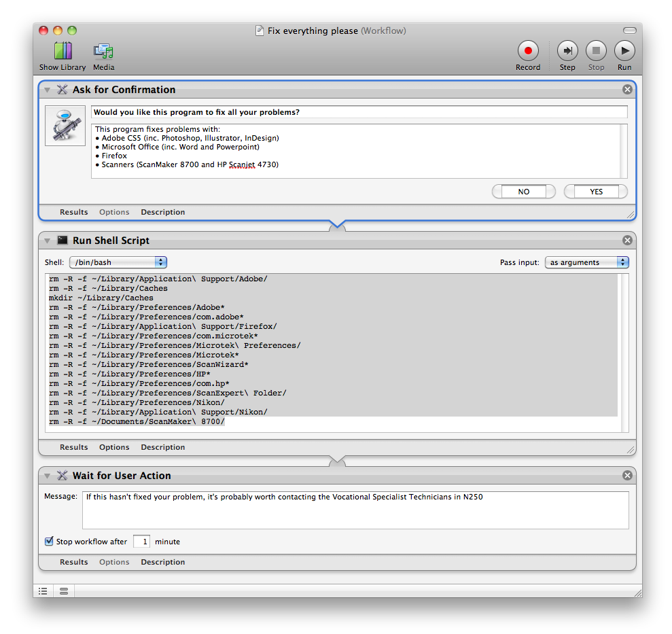Collapse the Run Shell Script action
The image size is (672, 634).
pos(47,241)
